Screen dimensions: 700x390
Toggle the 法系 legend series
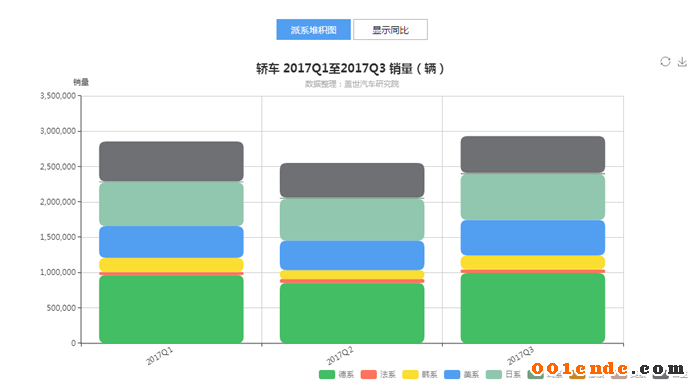378,374
